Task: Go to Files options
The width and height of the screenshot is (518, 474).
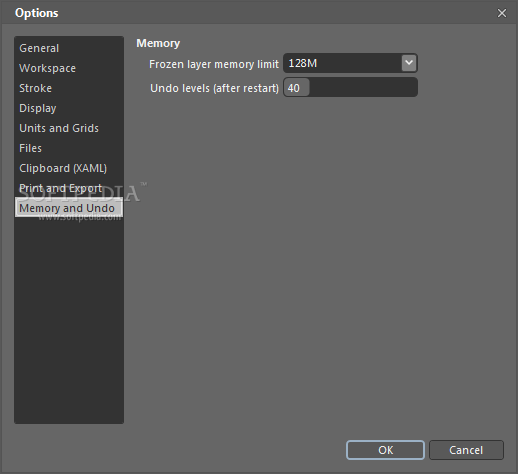Action: 69,148
